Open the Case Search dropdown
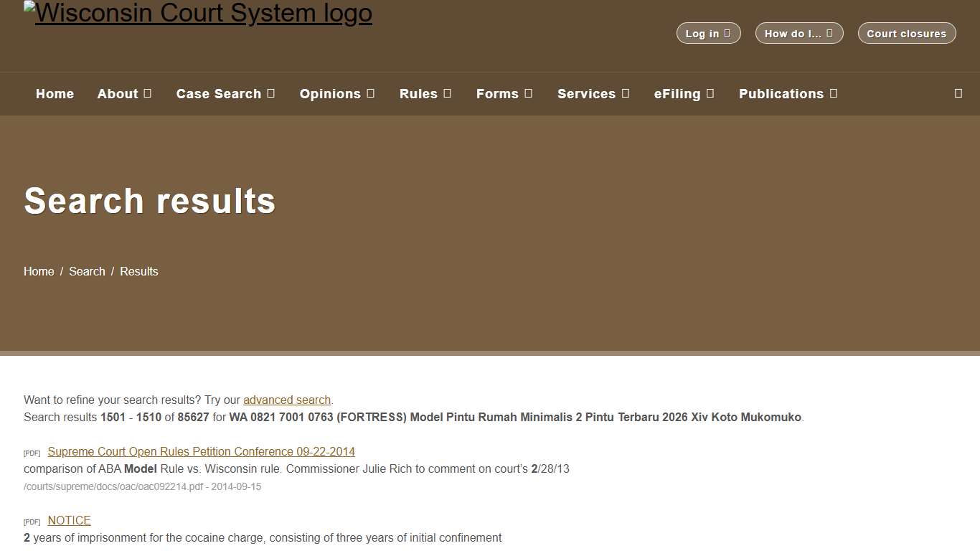This screenshot has width=980, height=551. 225,93
